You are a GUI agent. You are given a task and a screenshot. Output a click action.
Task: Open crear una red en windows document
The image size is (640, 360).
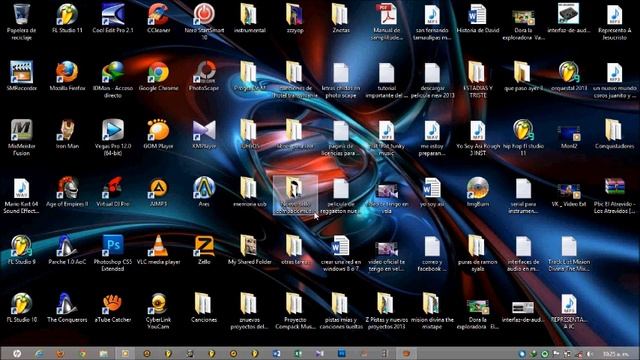[x=341, y=253]
